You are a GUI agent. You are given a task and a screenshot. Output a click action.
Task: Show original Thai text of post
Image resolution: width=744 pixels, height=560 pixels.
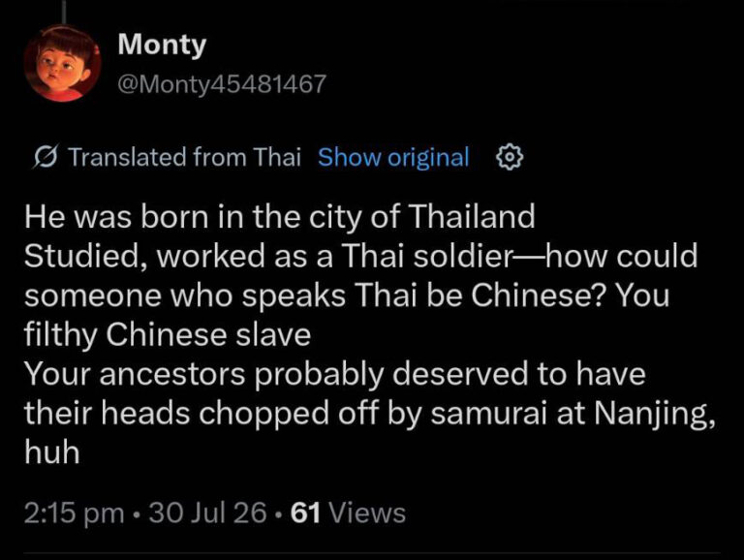[x=393, y=157]
